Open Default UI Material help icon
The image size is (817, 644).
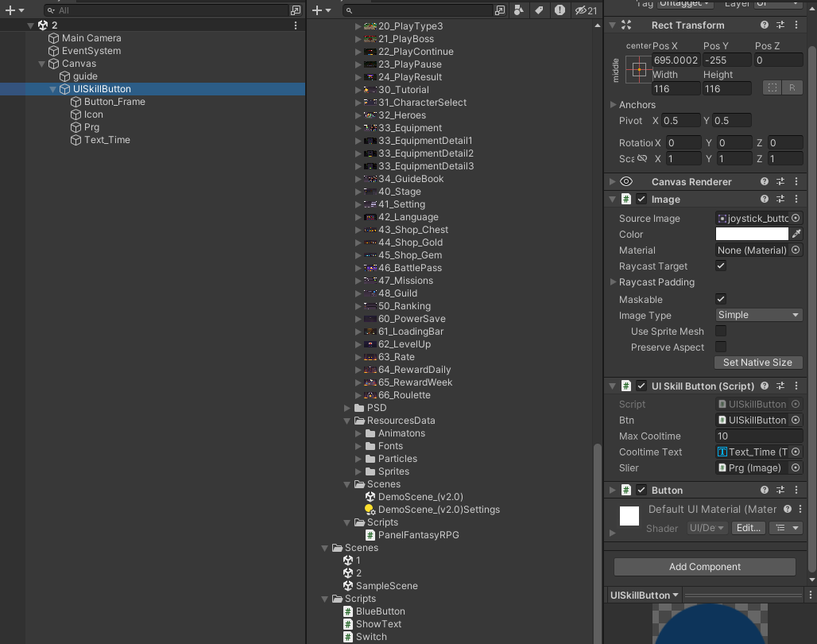[788, 509]
